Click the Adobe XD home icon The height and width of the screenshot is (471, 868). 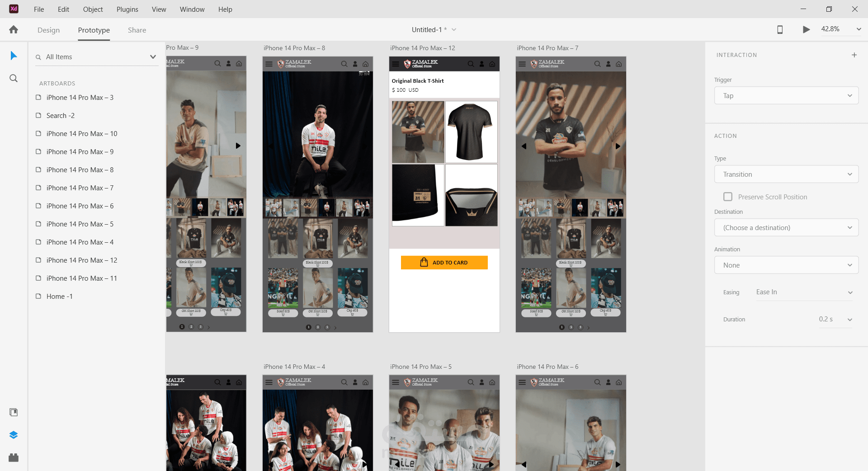coord(14,30)
